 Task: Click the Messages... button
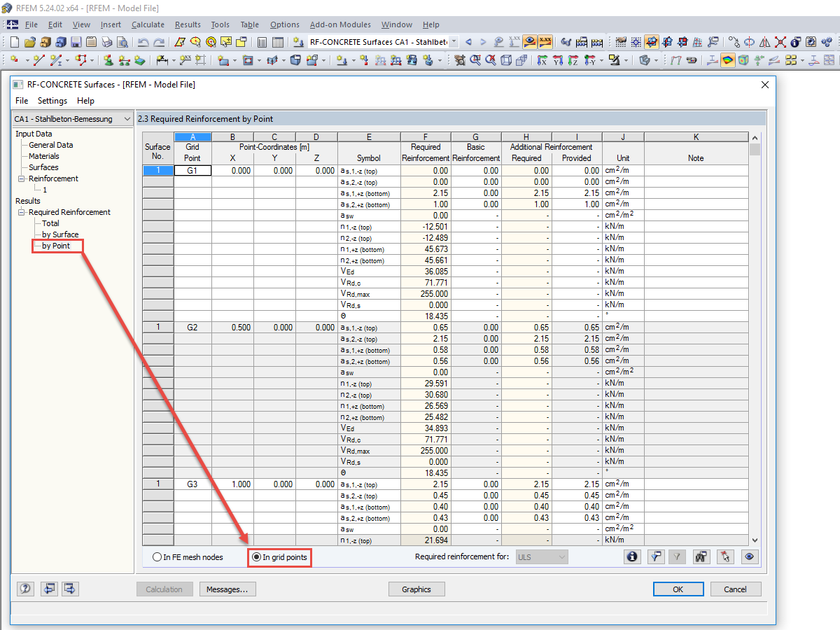(227, 589)
